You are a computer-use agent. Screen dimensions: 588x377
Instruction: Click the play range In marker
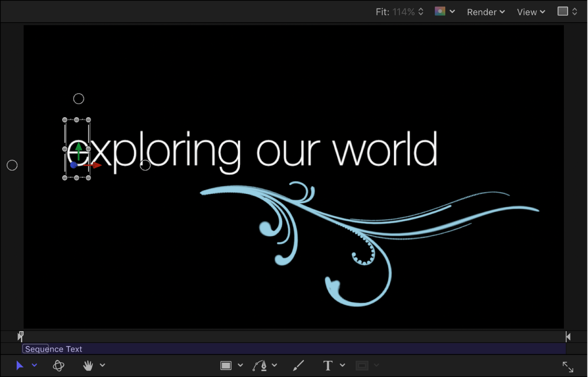click(x=20, y=336)
